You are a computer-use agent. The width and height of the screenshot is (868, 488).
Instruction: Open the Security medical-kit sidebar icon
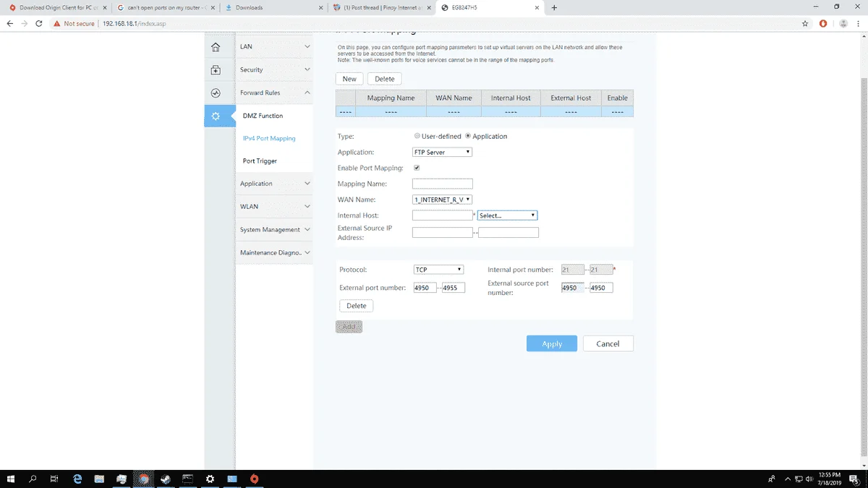coord(215,70)
